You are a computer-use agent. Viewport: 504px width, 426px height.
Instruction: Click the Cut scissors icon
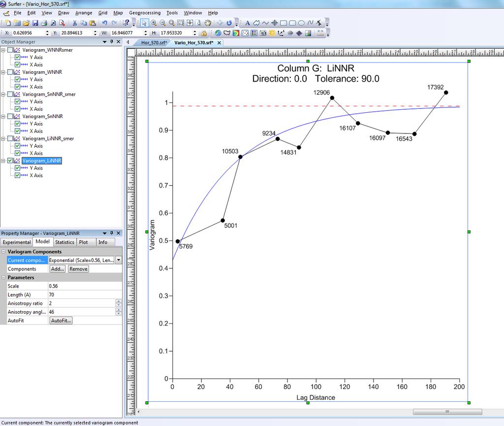[x=75, y=23]
